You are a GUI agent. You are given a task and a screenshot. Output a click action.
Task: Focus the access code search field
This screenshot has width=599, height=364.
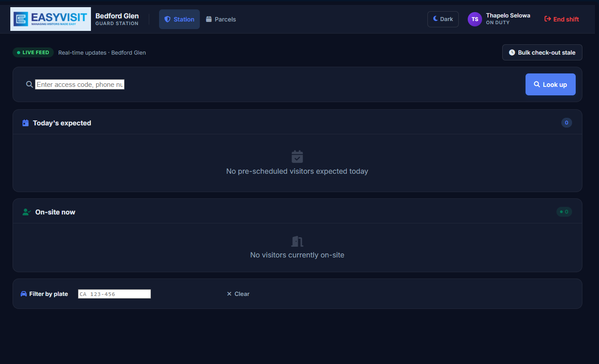80,84
